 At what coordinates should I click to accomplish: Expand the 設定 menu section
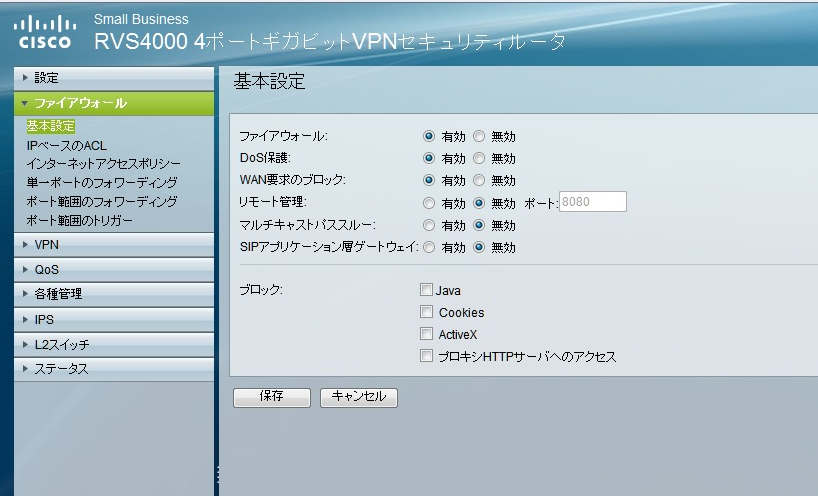(x=114, y=78)
